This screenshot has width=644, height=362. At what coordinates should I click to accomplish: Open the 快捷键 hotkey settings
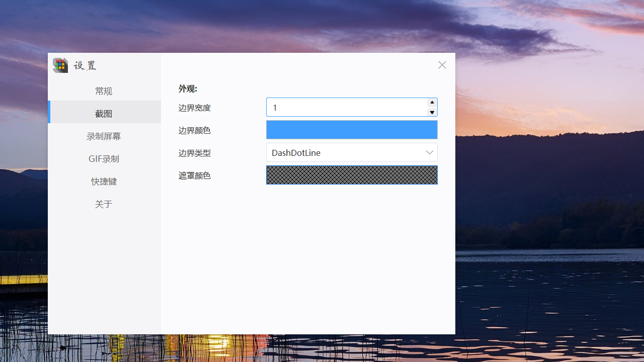pyautogui.click(x=104, y=181)
